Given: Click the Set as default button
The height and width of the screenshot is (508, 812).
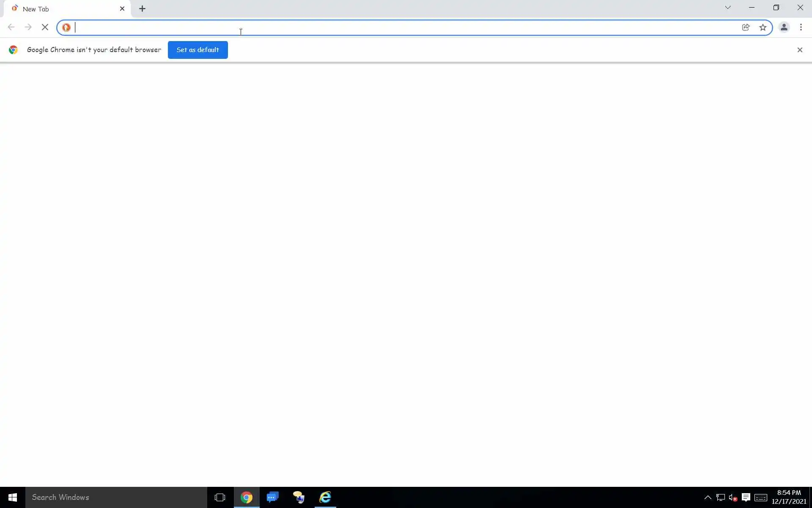Looking at the screenshot, I should (x=198, y=50).
